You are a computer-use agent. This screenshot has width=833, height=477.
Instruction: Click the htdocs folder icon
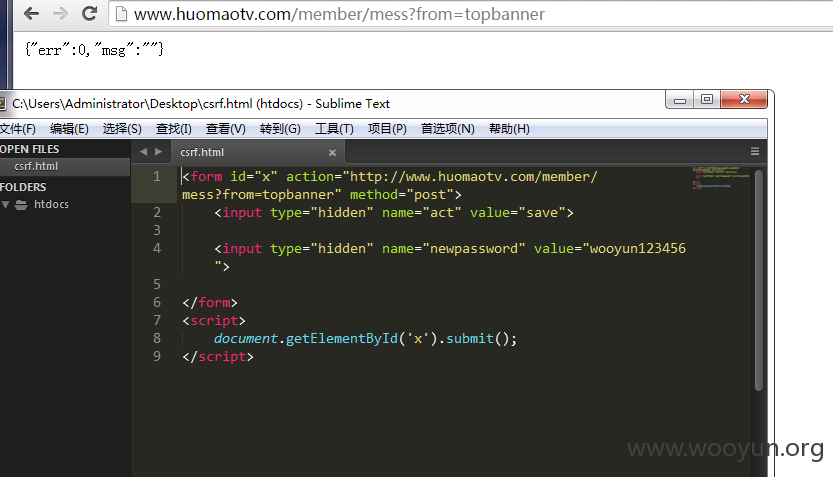pos(21,205)
